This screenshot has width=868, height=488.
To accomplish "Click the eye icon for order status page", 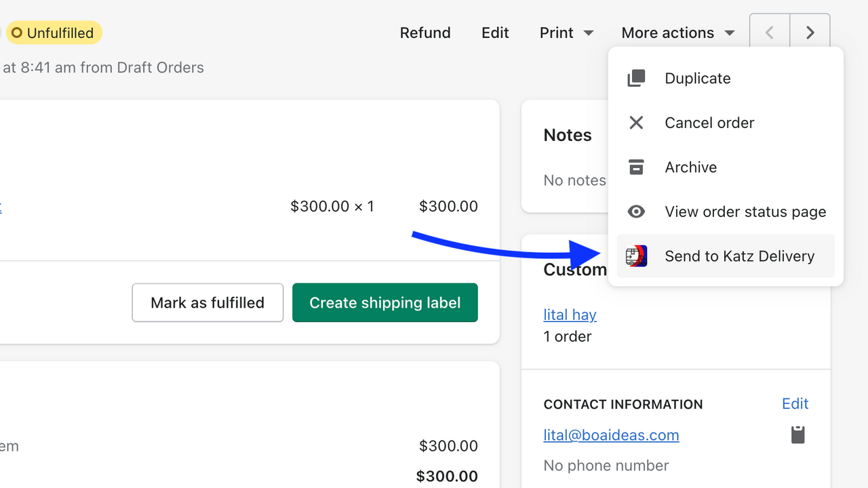I will pos(636,211).
